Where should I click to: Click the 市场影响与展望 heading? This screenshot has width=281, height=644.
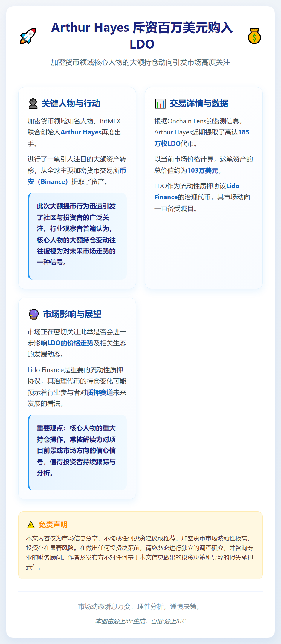pos(72,314)
